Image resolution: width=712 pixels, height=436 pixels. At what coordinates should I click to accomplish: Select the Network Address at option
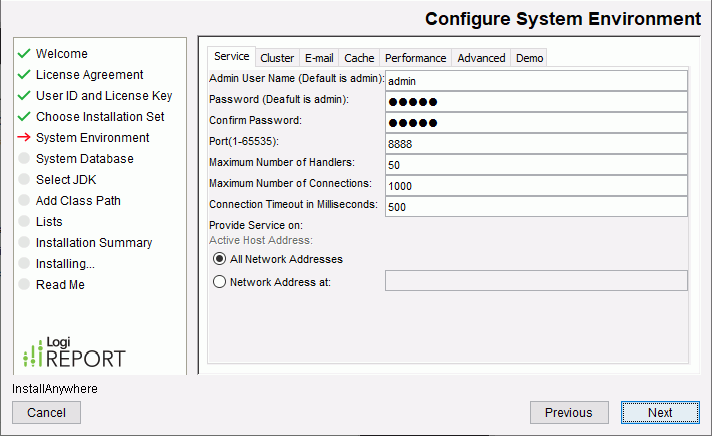(220, 282)
